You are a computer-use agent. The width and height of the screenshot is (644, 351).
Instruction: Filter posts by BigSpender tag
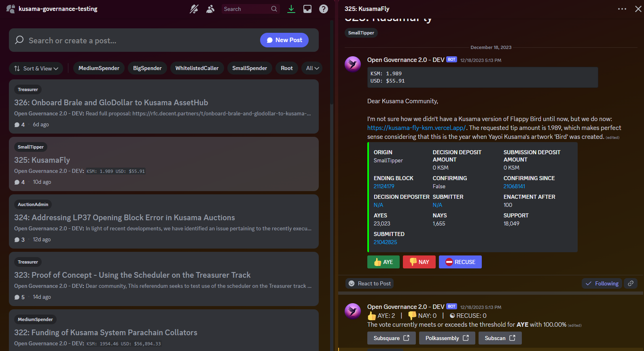point(147,68)
